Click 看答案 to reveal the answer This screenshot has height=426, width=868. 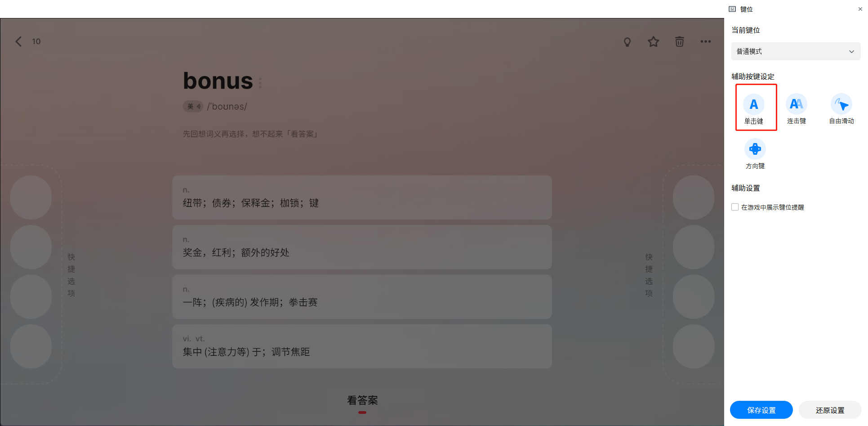point(362,400)
